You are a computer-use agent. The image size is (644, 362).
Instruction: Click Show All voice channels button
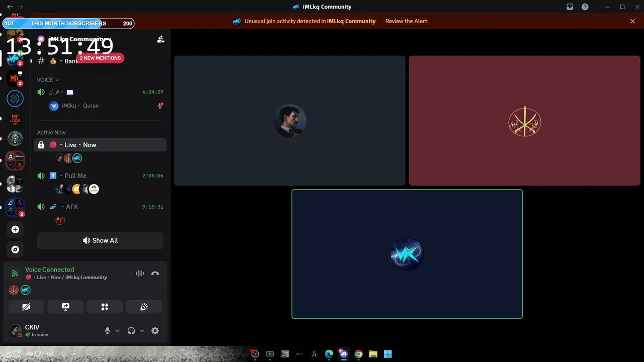[100, 240]
